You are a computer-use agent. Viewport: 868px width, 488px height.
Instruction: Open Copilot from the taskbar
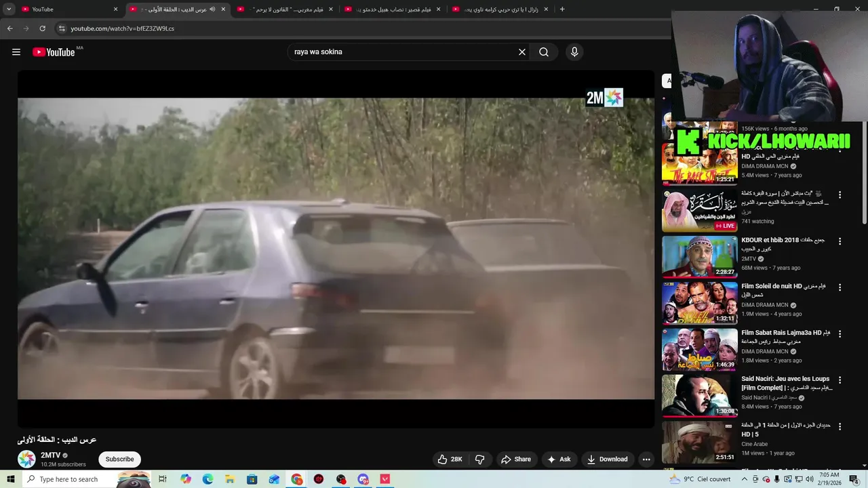(x=186, y=479)
